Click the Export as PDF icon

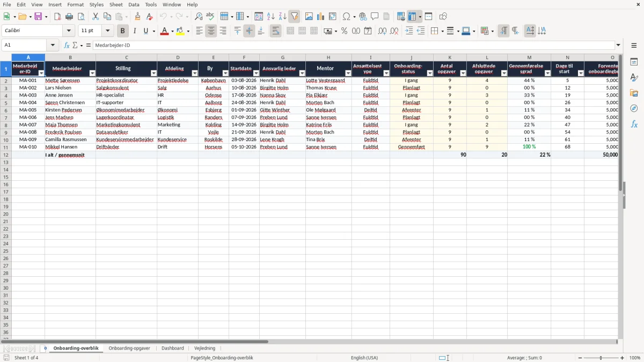57,17
